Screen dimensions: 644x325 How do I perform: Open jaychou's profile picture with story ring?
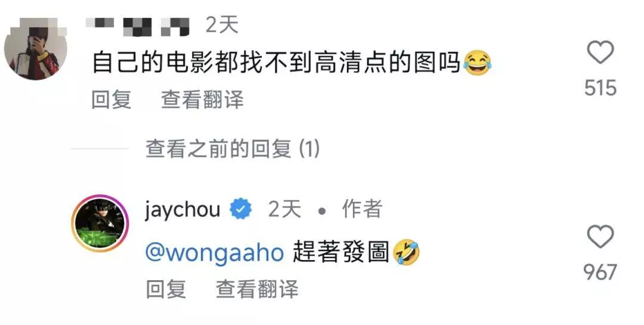(100, 223)
